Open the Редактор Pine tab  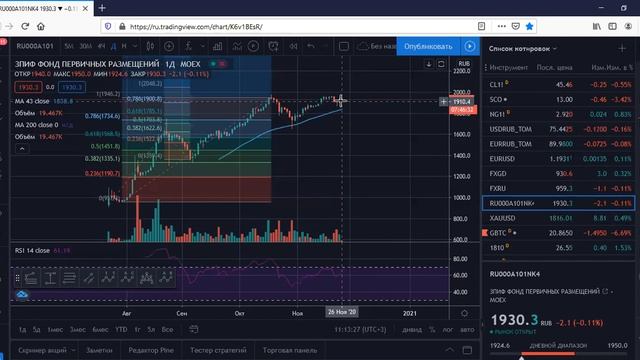click(x=151, y=350)
